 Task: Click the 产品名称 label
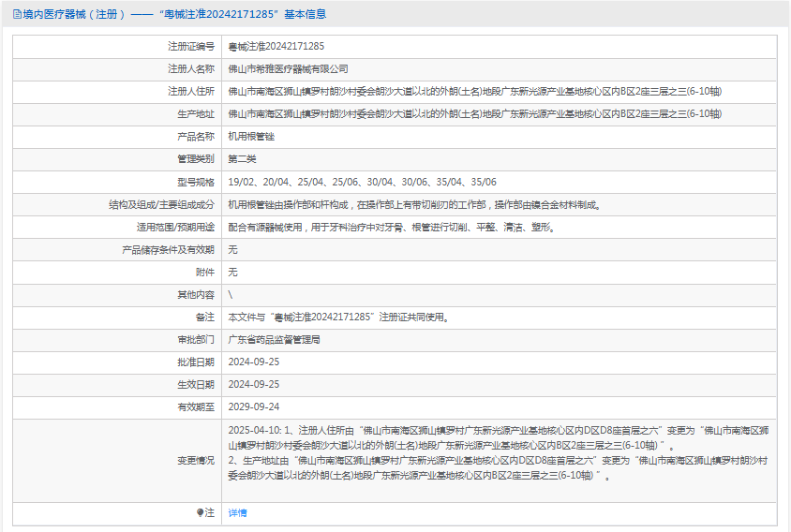pos(196,137)
